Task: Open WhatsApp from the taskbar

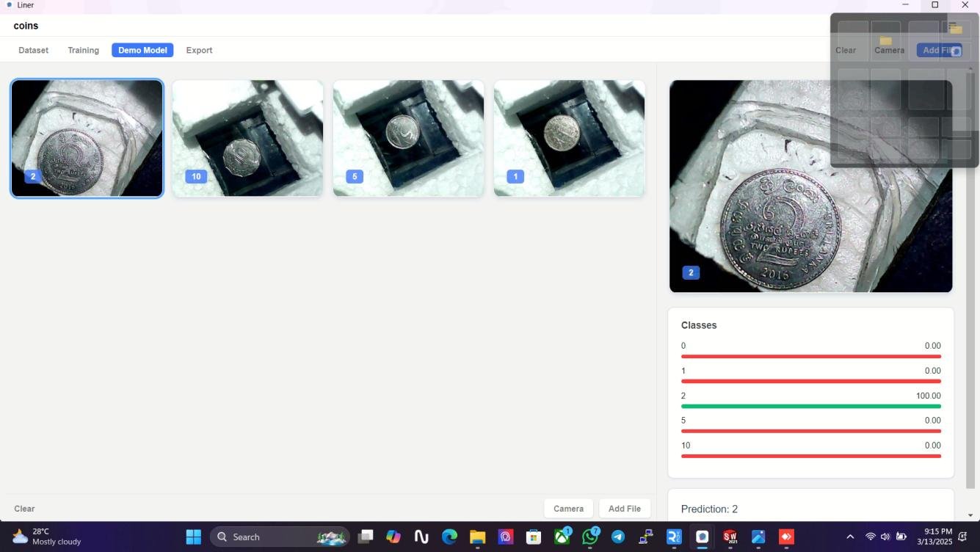Action: 590,537
